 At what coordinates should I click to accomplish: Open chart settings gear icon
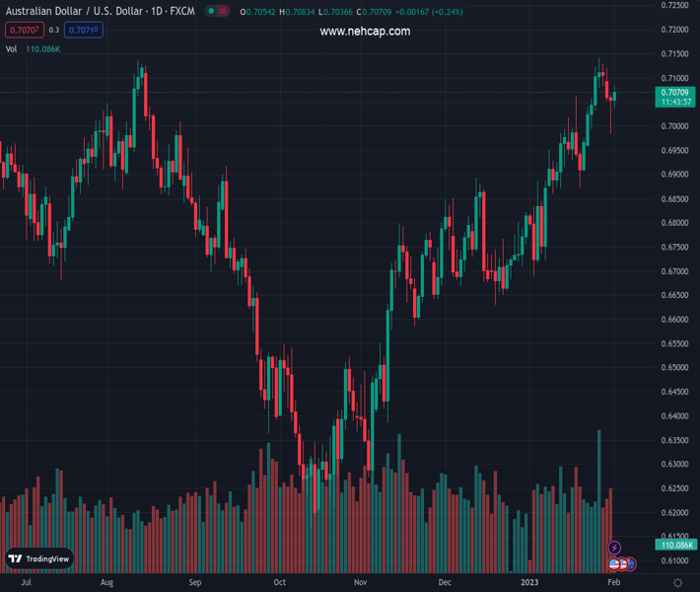click(x=677, y=583)
